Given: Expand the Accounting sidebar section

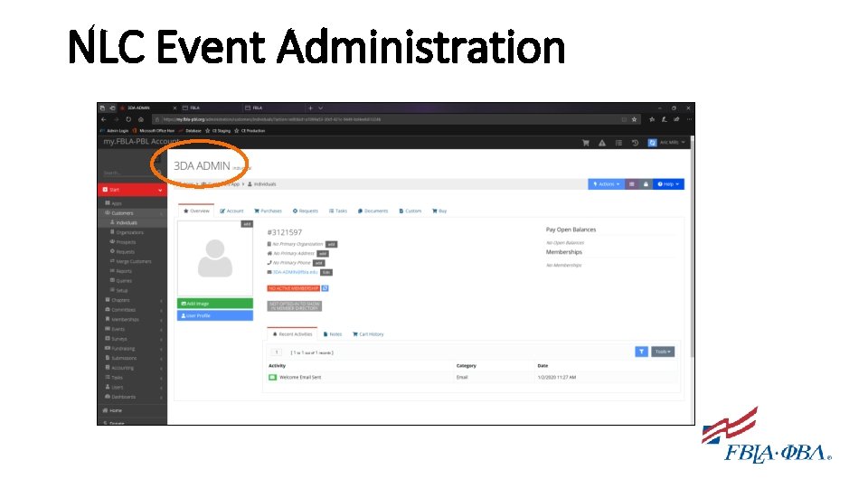Looking at the screenshot, I should pos(132,368).
